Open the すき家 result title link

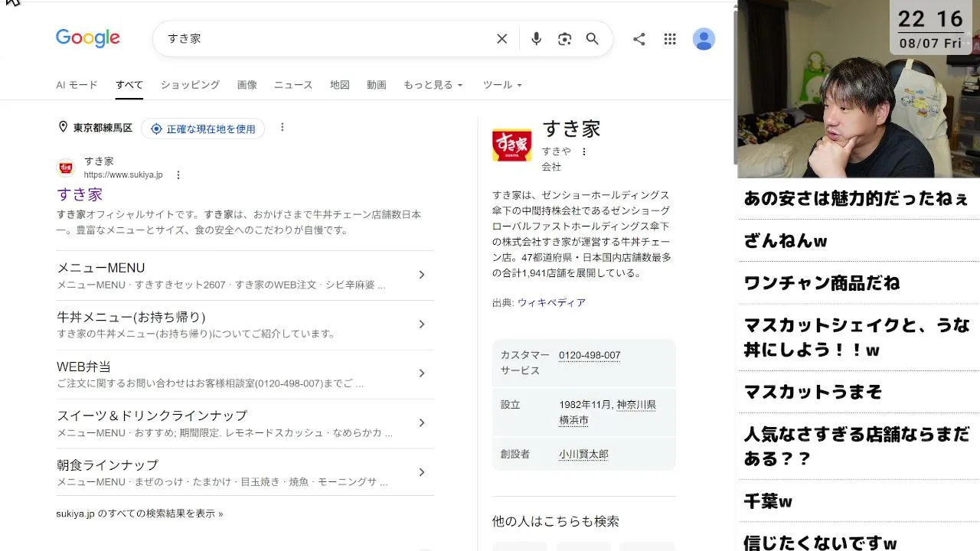pyautogui.click(x=80, y=194)
